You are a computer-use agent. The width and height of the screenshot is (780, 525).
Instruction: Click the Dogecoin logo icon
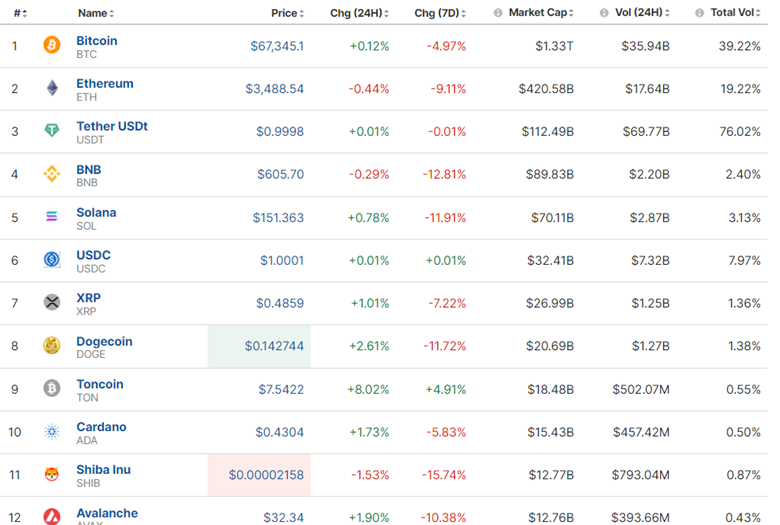click(x=52, y=345)
